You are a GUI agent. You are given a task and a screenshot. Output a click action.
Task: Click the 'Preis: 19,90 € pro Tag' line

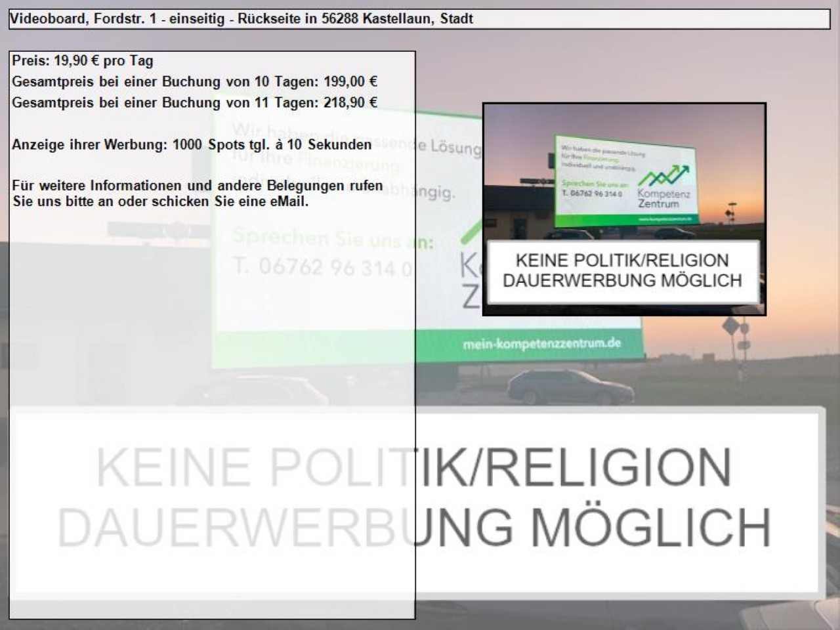tap(83, 61)
